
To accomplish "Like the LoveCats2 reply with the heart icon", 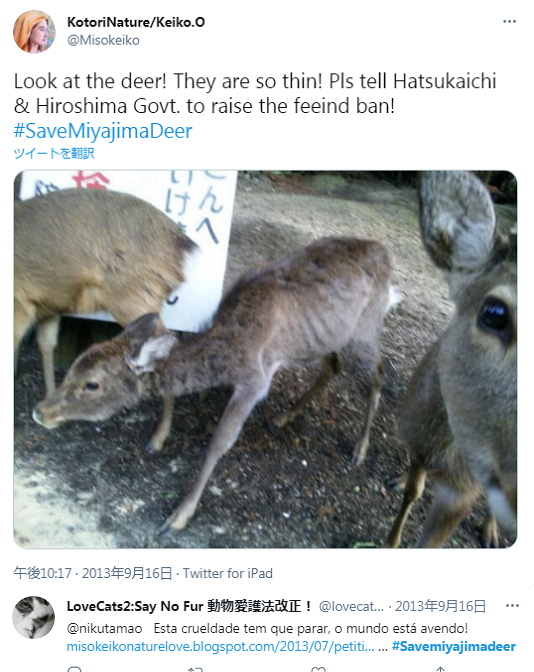I will [318, 669].
